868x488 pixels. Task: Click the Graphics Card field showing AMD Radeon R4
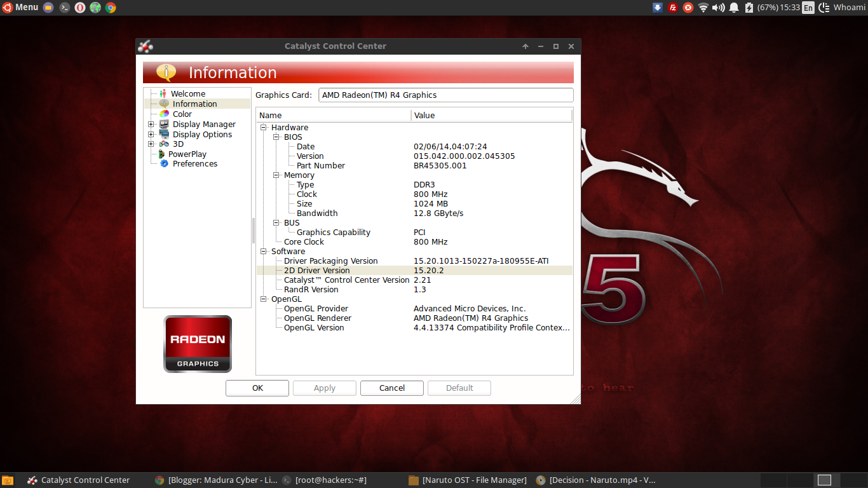[445, 95]
